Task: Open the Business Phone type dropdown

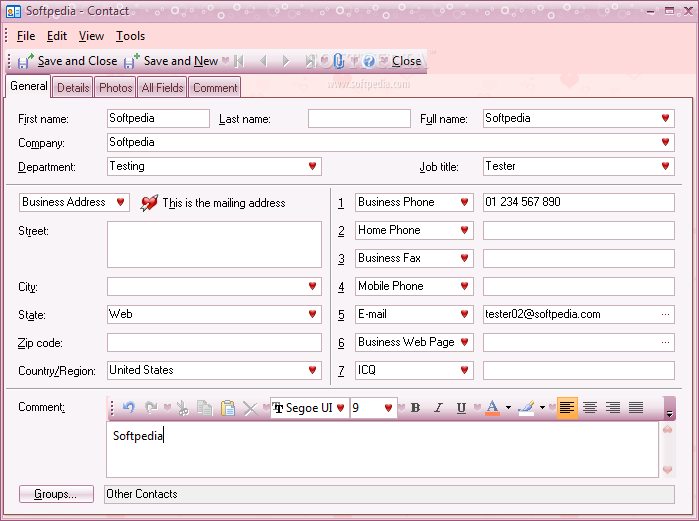Action: 464,202
